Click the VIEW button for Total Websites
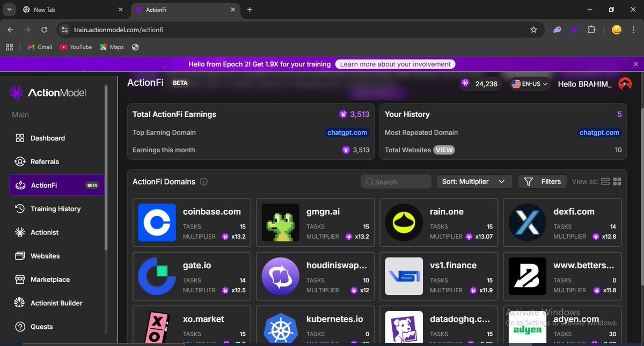Image resolution: width=644 pixels, height=346 pixels. pos(444,150)
